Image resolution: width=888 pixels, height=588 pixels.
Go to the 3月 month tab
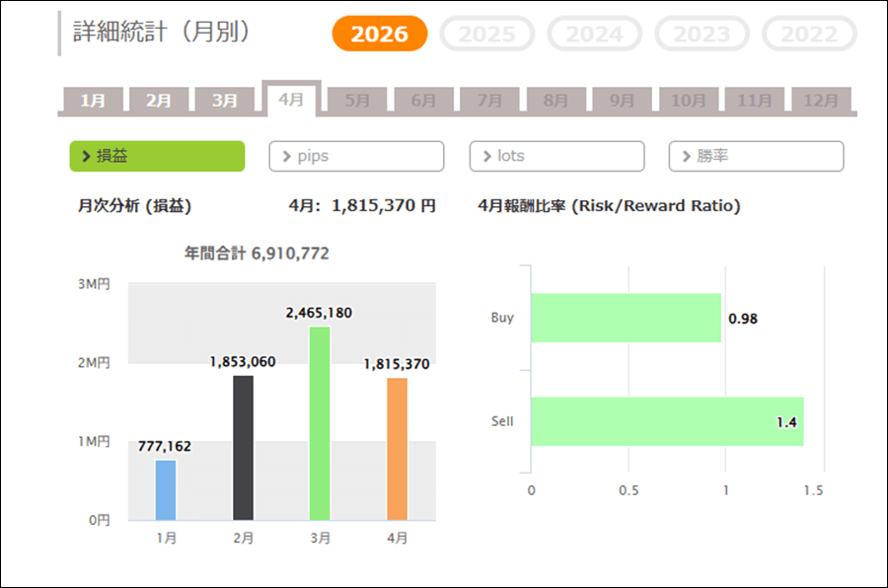[225, 101]
